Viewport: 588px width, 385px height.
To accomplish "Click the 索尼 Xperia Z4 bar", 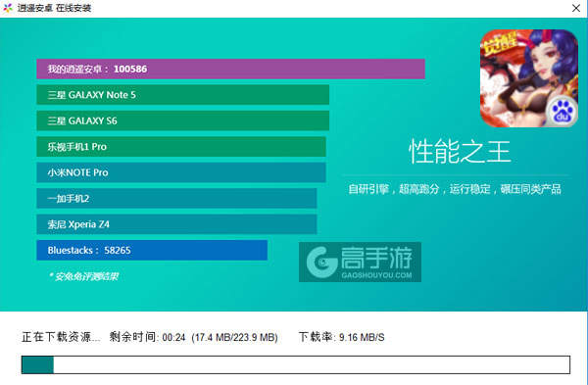I will click(x=176, y=224).
